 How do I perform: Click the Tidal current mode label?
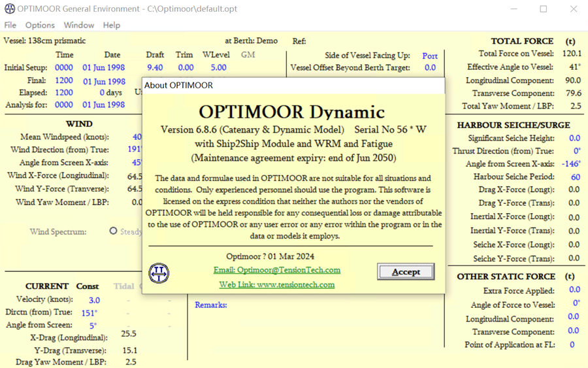(x=123, y=286)
